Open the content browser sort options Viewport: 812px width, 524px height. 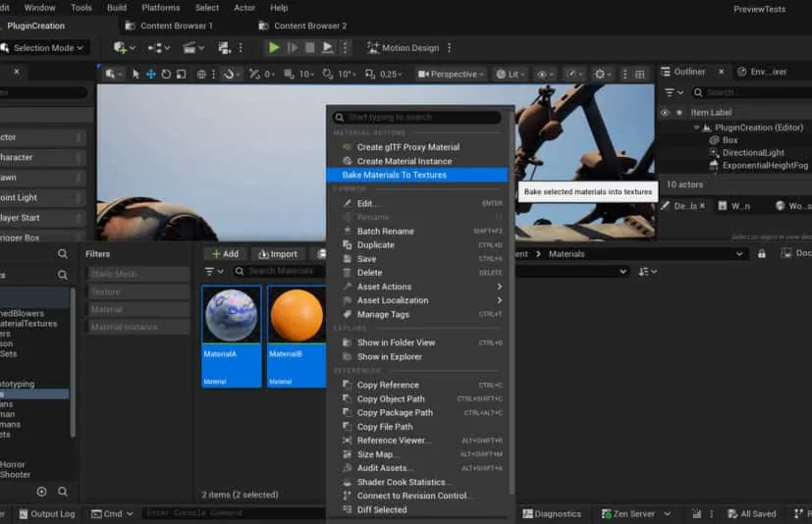pyautogui.click(x=647, y=271)
